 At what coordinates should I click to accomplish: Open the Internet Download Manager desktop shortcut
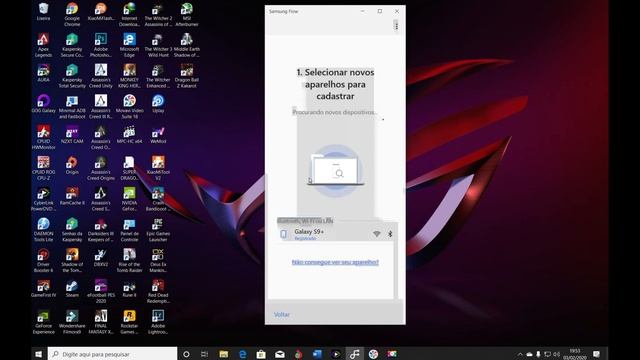click(129, 15)
